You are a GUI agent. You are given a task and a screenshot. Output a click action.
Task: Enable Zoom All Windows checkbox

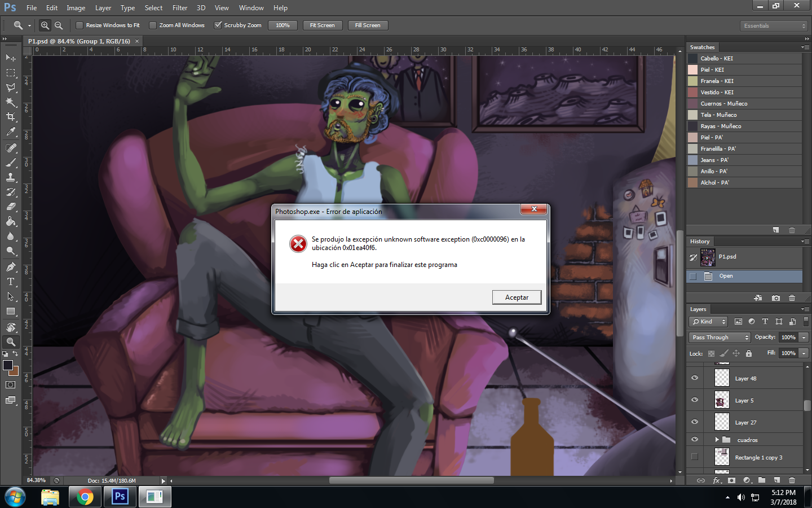(153, 25)
